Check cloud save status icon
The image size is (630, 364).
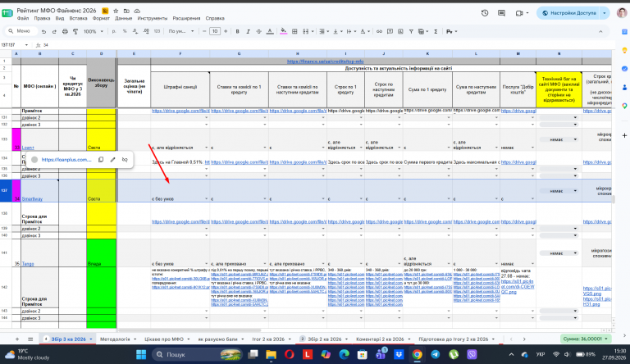pos(137,11)
